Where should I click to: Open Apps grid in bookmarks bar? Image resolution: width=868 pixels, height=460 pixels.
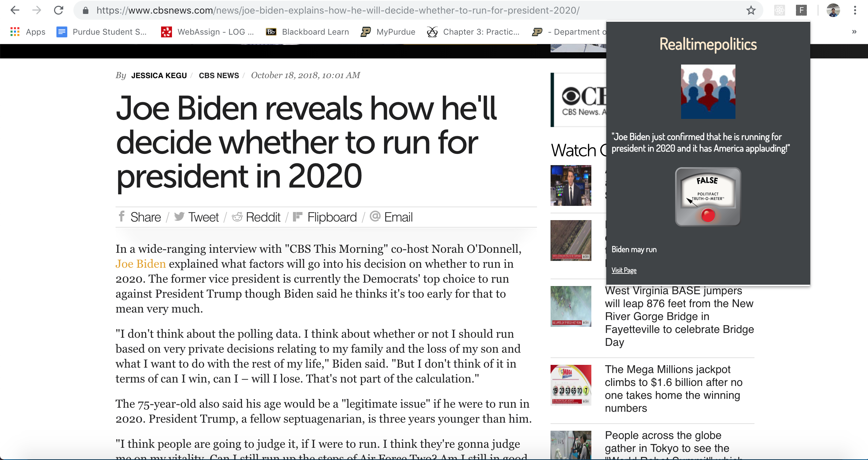point(28,32)
